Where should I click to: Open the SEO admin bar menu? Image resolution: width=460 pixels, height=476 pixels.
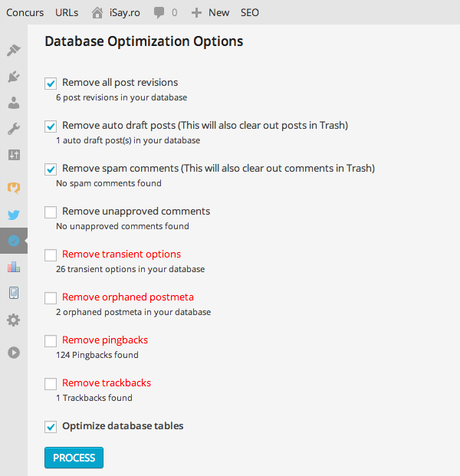250,12
